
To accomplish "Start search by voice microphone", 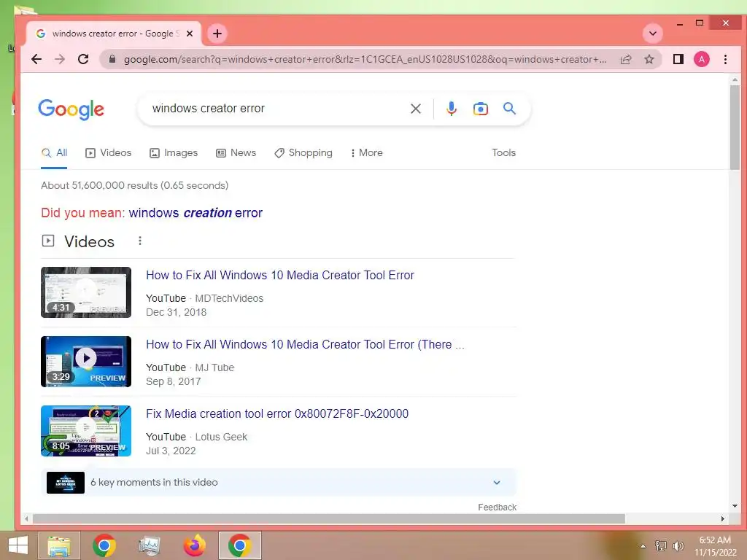I will 451,109.
